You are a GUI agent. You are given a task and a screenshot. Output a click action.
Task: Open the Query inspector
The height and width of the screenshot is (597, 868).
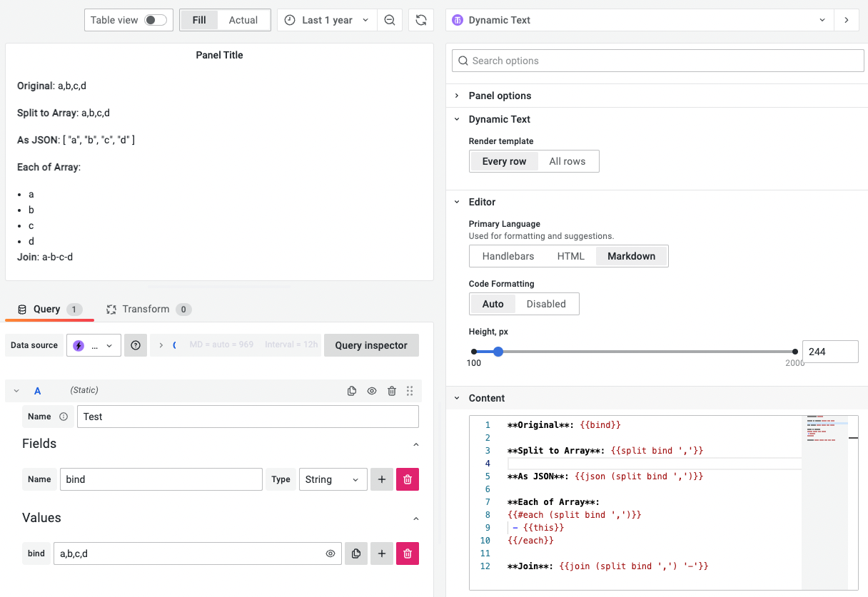click(x=371, y=345)
